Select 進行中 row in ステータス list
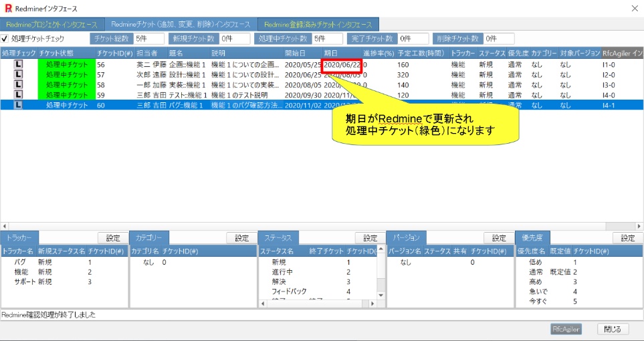 pyautogui.click(x=318, y=272)
